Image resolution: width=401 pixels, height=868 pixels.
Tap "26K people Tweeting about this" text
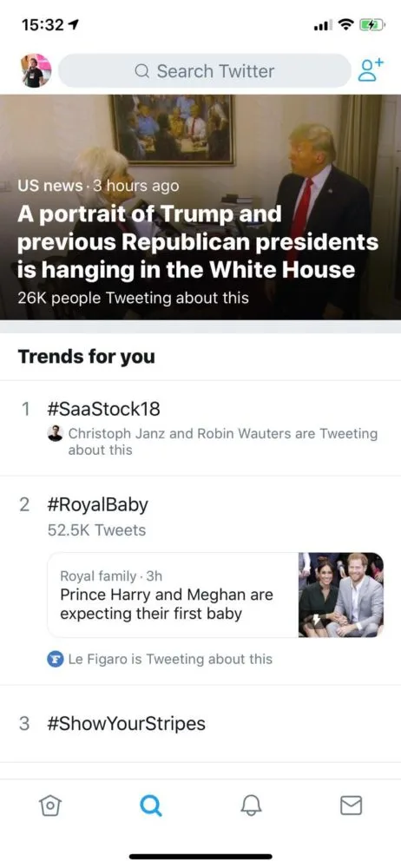133,298
